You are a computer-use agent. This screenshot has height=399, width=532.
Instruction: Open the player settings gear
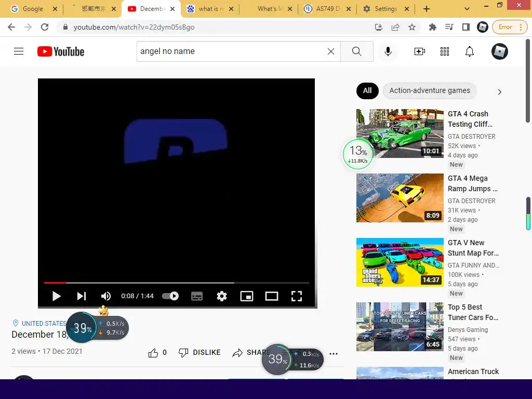pos(221,296)
